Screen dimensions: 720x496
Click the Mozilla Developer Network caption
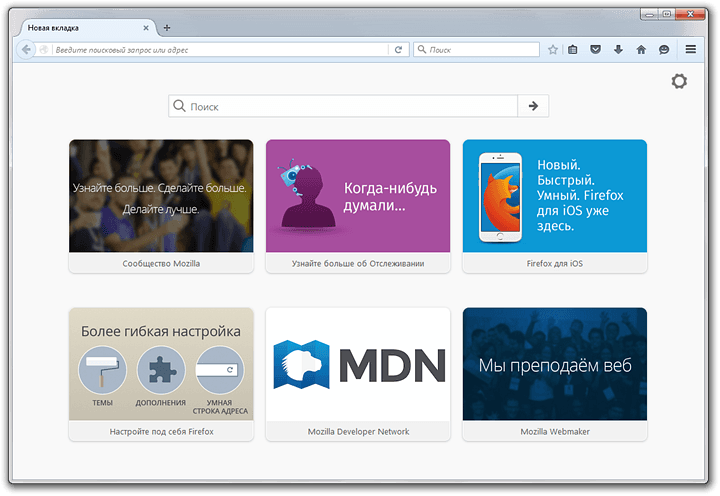(358, 432)
